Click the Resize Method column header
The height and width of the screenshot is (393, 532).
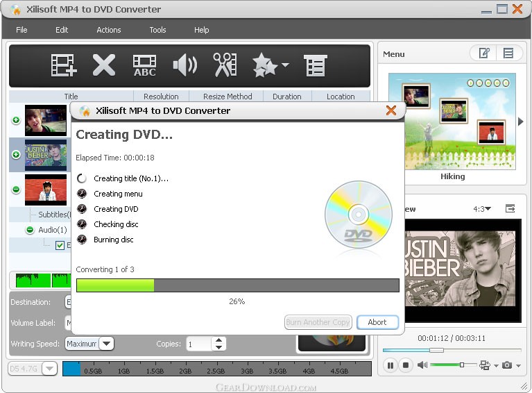tap(228, 97)
